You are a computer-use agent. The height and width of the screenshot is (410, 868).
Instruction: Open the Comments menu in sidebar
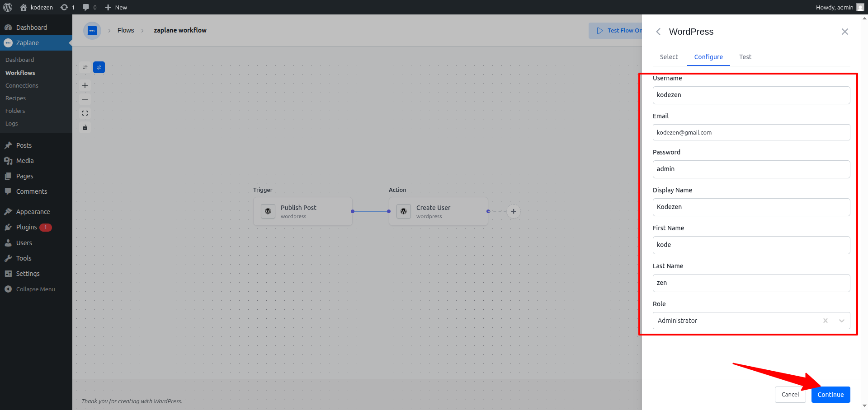click(36, 191)
